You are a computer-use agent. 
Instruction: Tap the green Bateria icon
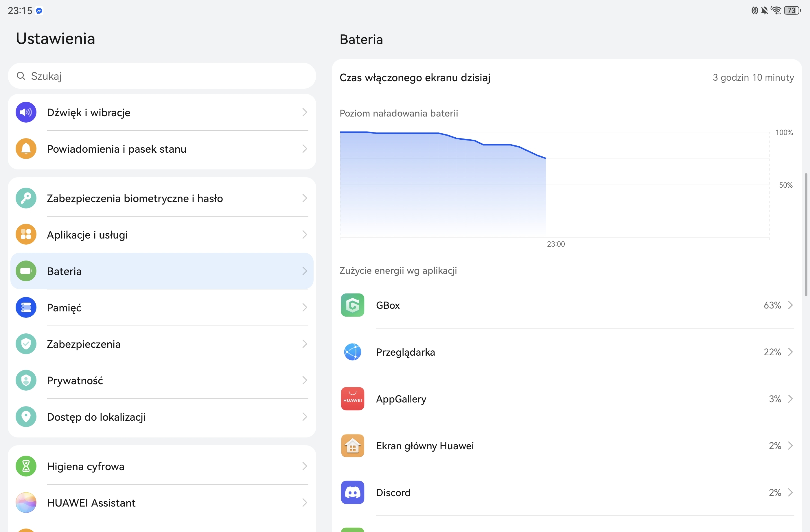(26, 271)
